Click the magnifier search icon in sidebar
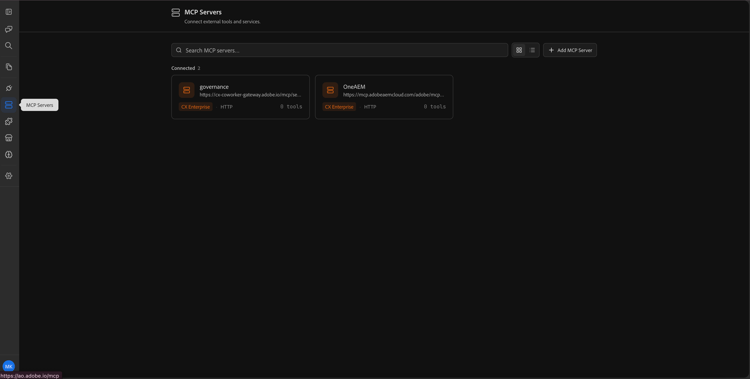The image size is (750, 379). point(9,46)
